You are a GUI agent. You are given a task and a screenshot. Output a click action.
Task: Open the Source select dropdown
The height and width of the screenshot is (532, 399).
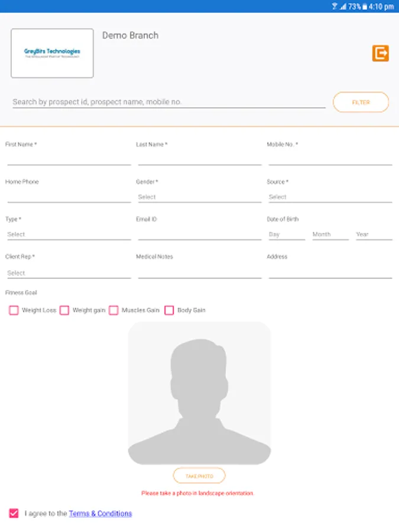click(330, 197)
